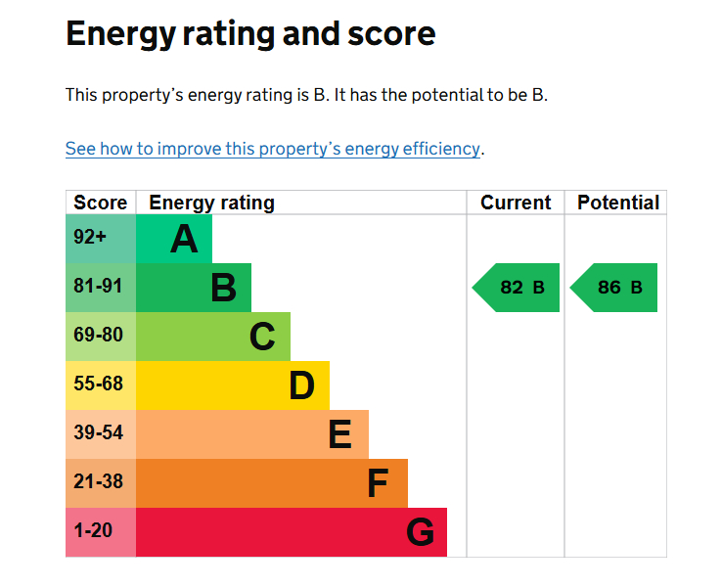The image size is (721, 588).
Task: Click the 92+ score cell
Action: 101,239
